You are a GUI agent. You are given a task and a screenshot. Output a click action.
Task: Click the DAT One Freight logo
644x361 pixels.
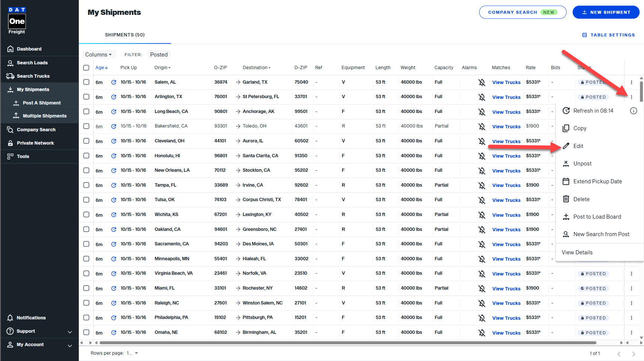pos(17,21)
